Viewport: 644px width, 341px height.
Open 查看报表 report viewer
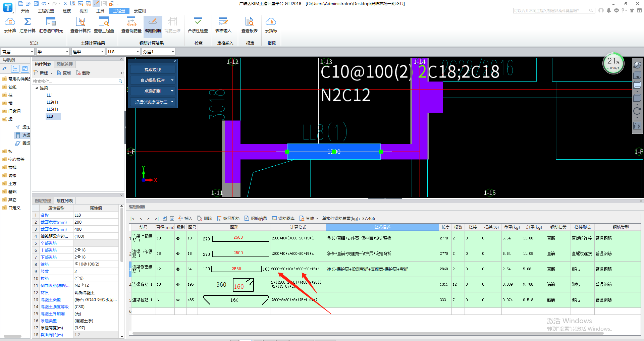click(x=250, y=25)
